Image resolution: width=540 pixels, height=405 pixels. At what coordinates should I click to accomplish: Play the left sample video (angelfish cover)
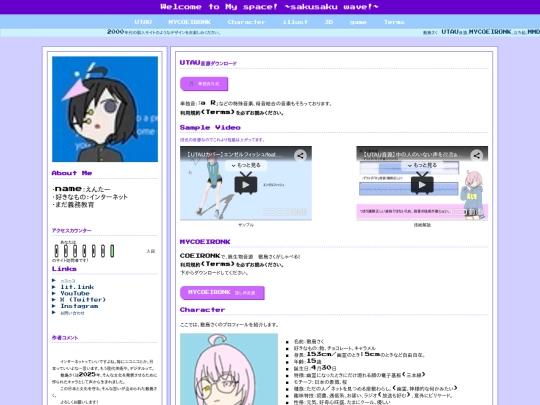pos(246,184)
